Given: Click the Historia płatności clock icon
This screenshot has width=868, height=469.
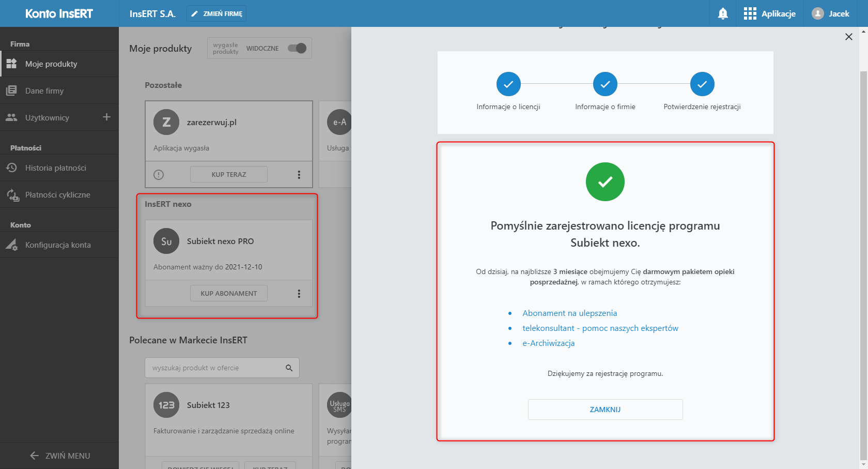Looking at the screenshot, I should [x=11, y=168].
